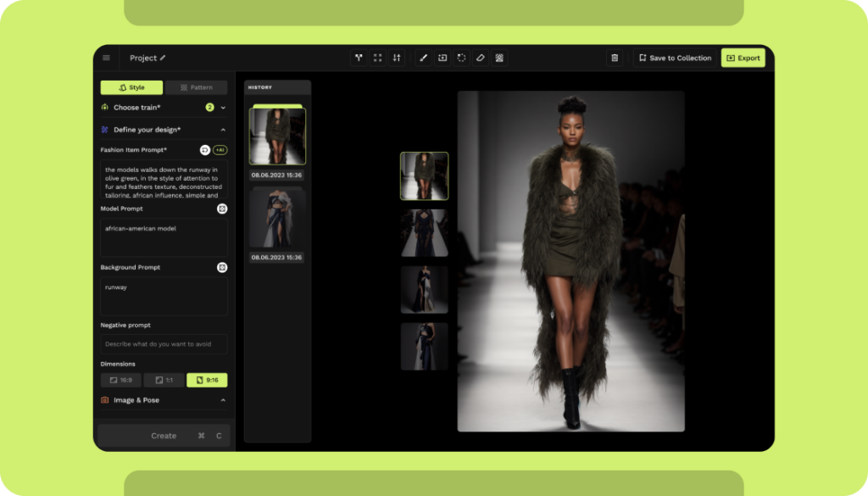This screenshot has width=868, height=496.
Task: Select the 16:9 dimension option
Action: [120, 381]
